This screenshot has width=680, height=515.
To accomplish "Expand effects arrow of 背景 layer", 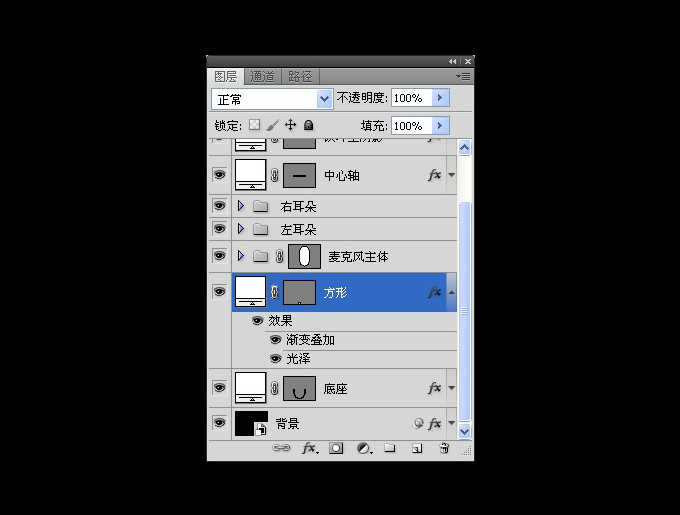I will pos(451,423).
